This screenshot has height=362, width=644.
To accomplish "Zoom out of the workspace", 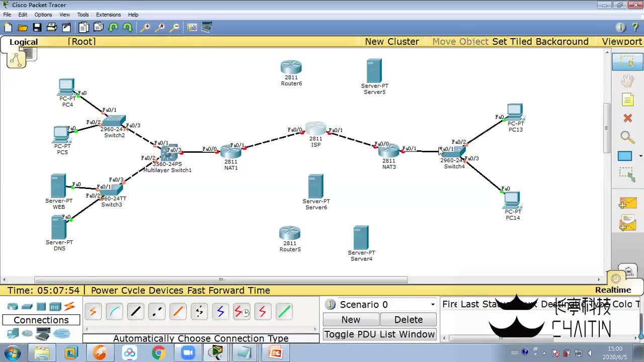I will point(175,28).
